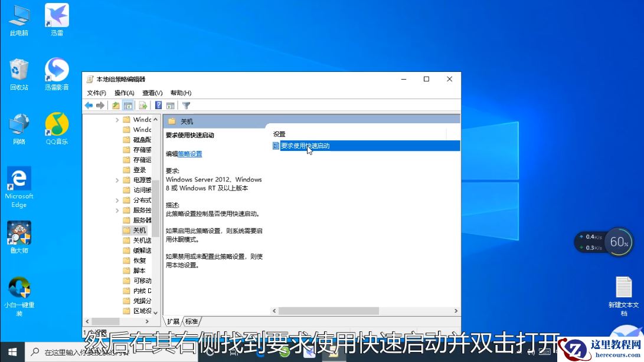Click the filter toolbar icon

pyautogui.click(x=187, y=106)
